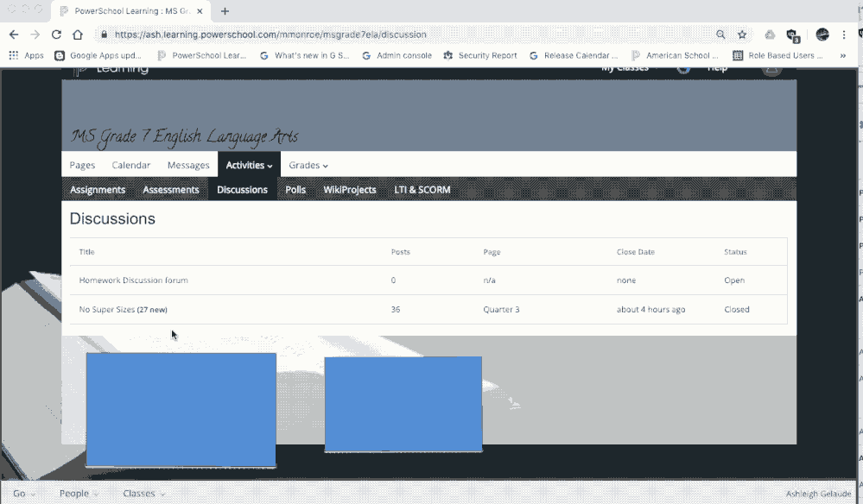
Task: Bookmark this page using the star icon
Action: click(741, 35)
